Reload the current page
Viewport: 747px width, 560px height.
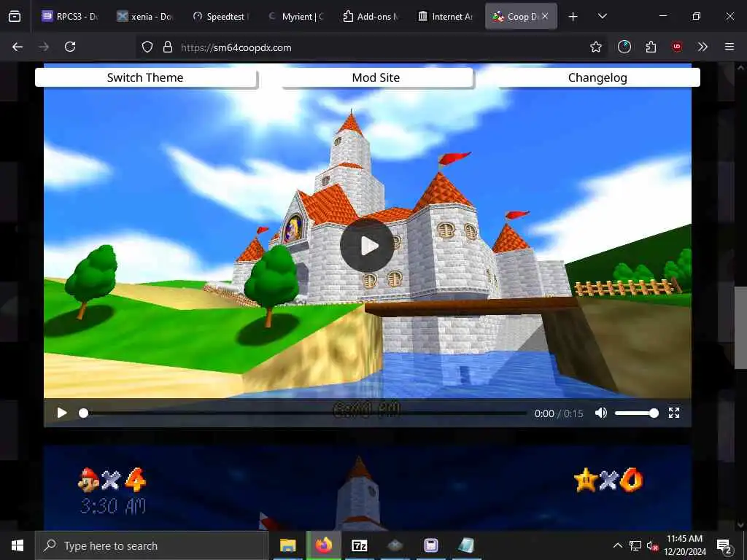point(70,47)
